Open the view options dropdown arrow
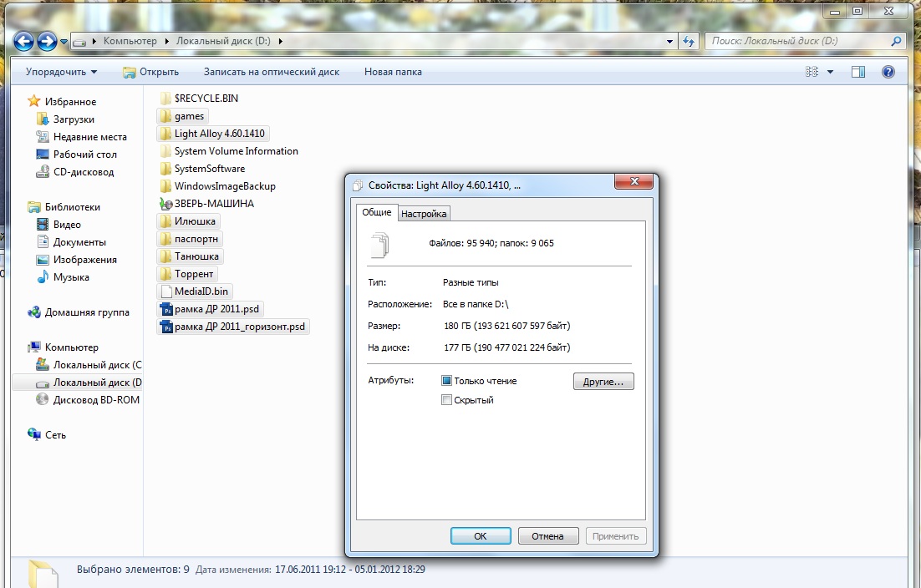 [830, 72]
